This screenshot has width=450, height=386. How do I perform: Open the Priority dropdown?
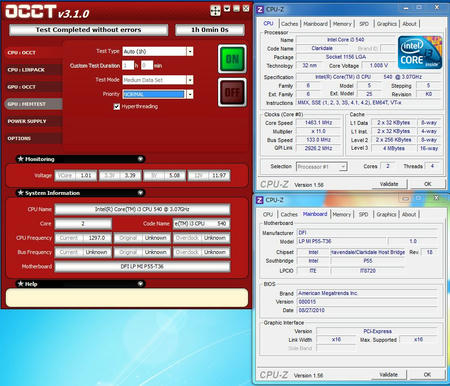(190, 94)
